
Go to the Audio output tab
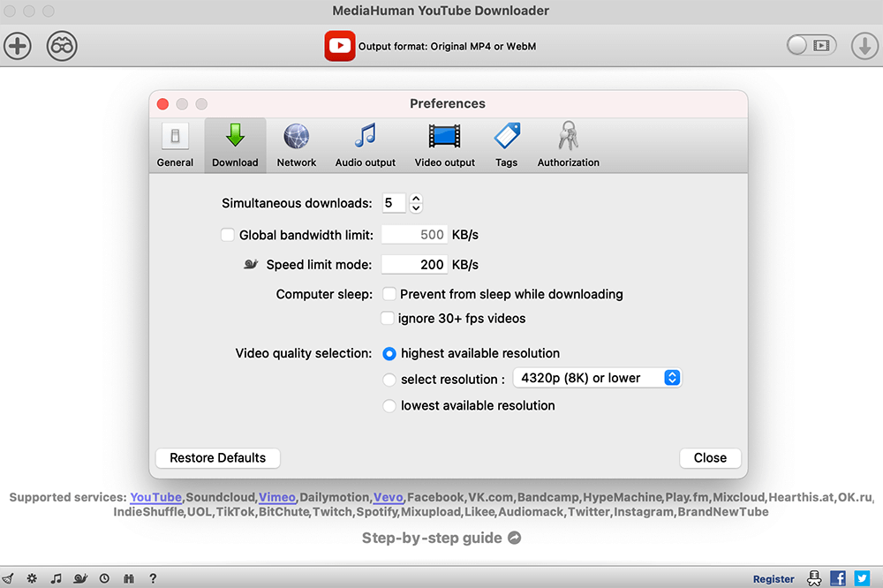click(366, 146)
